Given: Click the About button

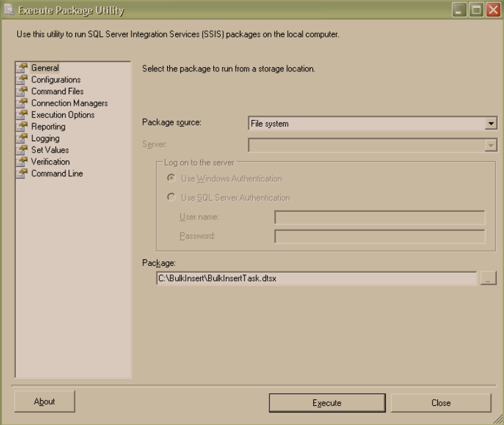Looking at the screenshot, I should click(x=44, y=401).
